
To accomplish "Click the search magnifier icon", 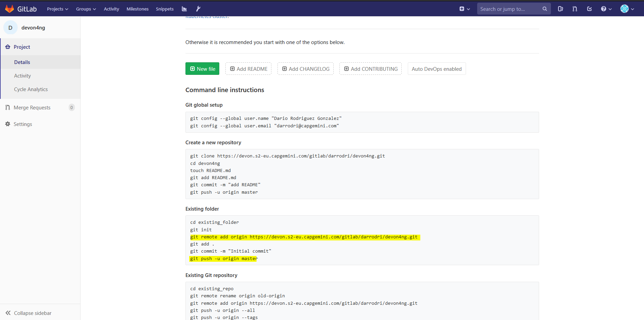I will point(544,9).
